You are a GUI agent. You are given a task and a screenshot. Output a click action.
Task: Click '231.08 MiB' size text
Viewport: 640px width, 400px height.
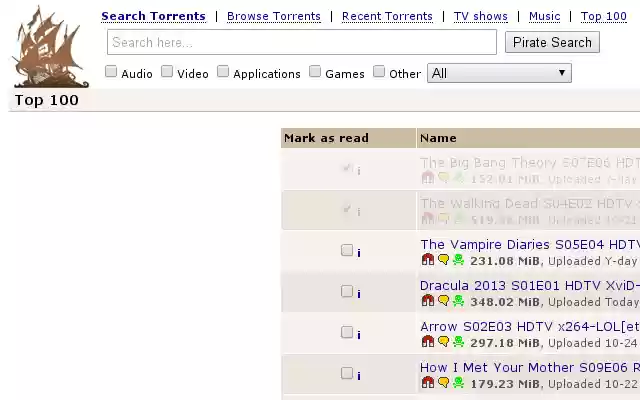[x=505, y=261]
